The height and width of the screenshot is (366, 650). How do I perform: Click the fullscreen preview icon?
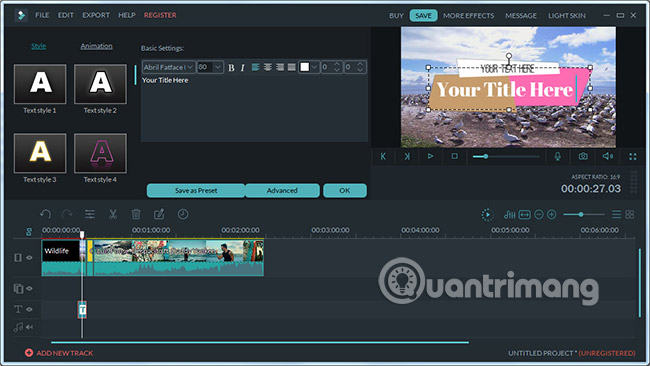[x=633, y=157]
